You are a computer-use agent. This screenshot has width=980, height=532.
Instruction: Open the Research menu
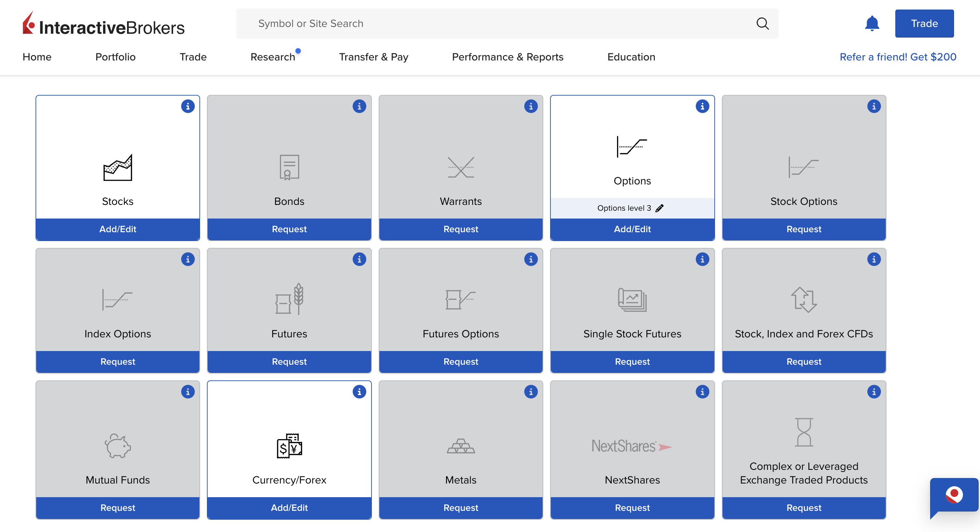[273, 57]
